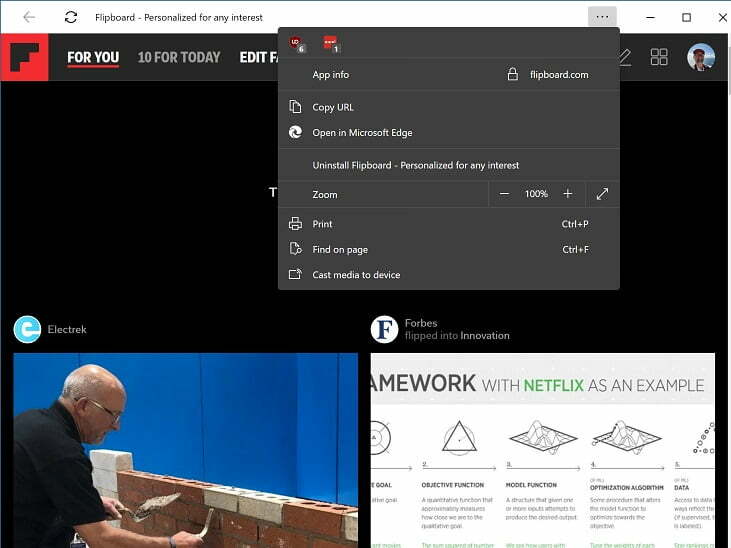Open the Electrek source link
Image resolution: width=731 pixels, height=548 pixels.
(x=67, y=329)
